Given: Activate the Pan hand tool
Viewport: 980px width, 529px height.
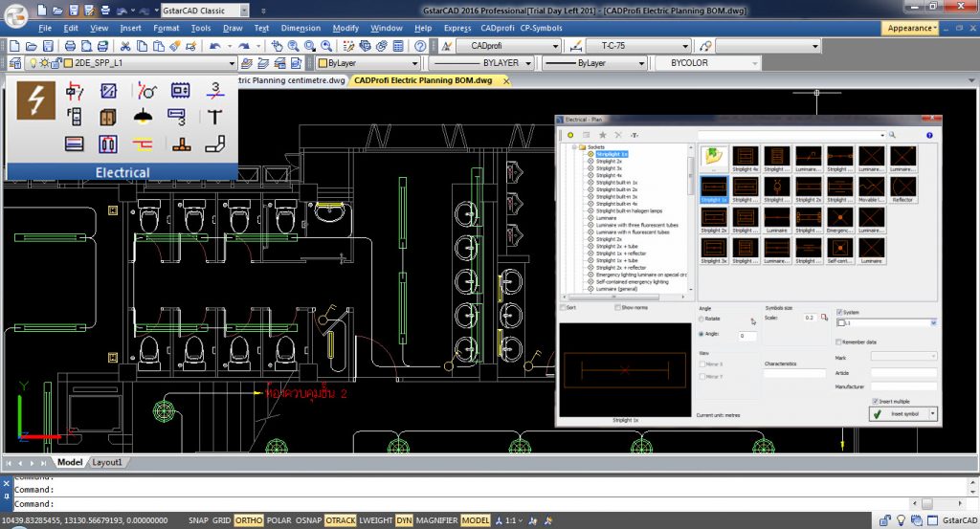Looking at the screenshot, I should (277, 46).
